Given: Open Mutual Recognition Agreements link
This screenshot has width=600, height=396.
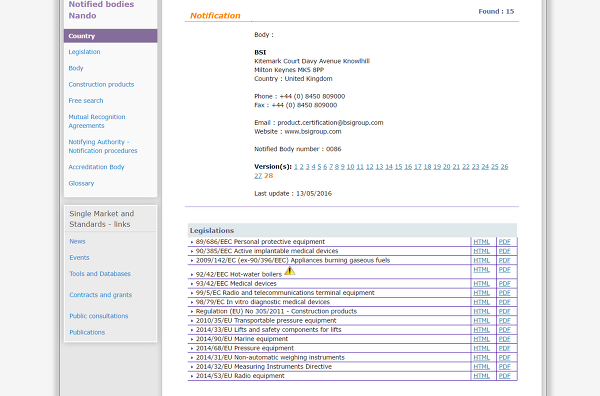Looking at the screenshot, I should pyautogui.click(x=97, y=121).
